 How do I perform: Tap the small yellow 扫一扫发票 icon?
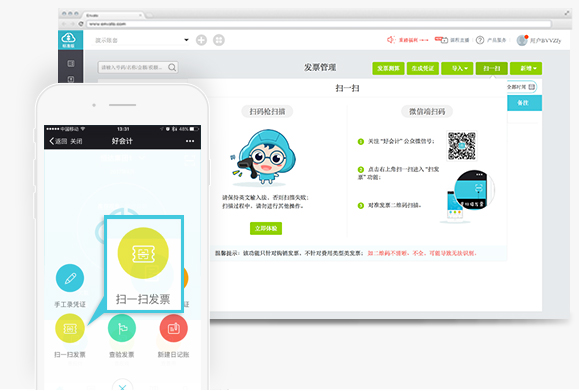[x=70, y=328]
